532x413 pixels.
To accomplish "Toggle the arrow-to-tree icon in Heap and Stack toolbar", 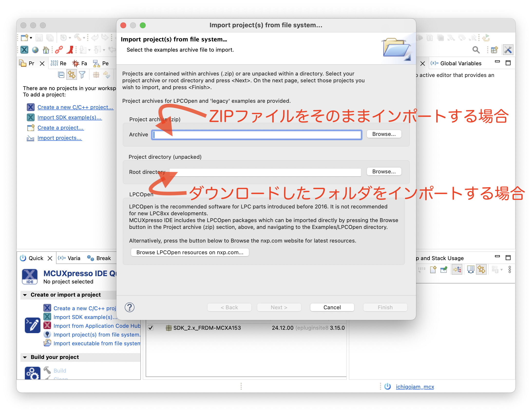I will point(457,270).
